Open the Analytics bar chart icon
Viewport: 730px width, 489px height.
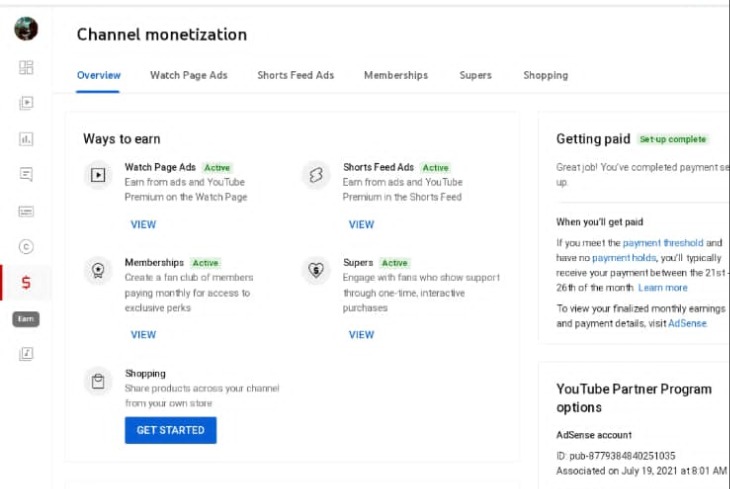(26, 139)
